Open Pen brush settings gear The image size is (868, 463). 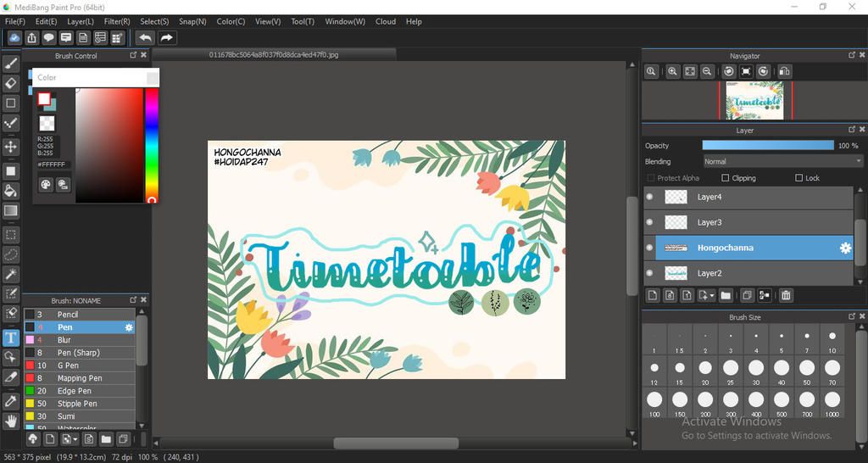[129, 327]
